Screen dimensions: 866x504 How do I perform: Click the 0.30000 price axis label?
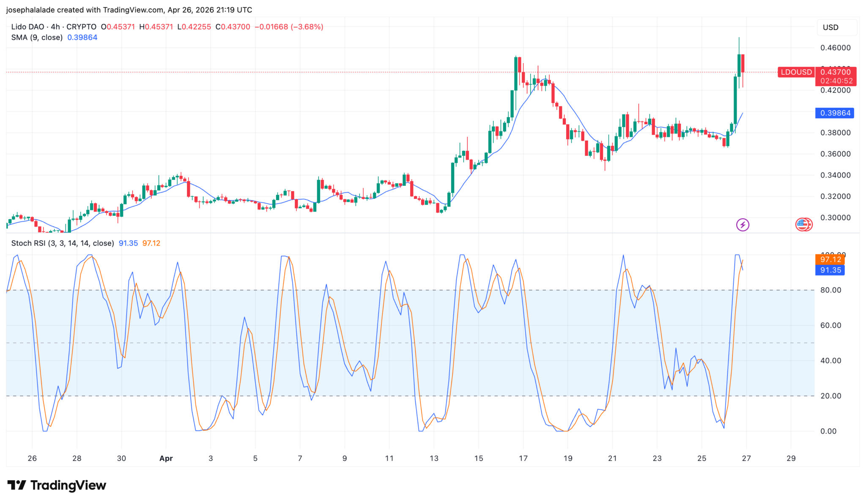coord(835,218)
